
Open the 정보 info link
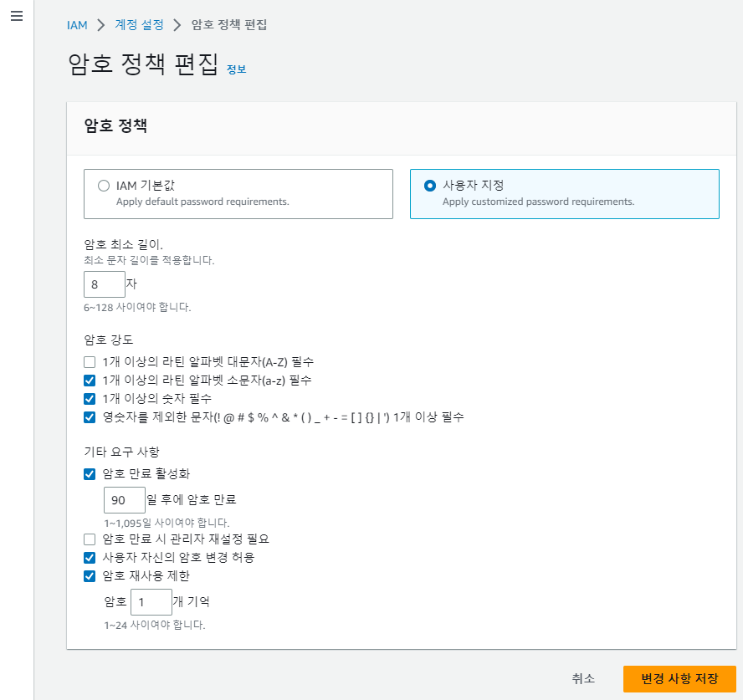[237, 69]
